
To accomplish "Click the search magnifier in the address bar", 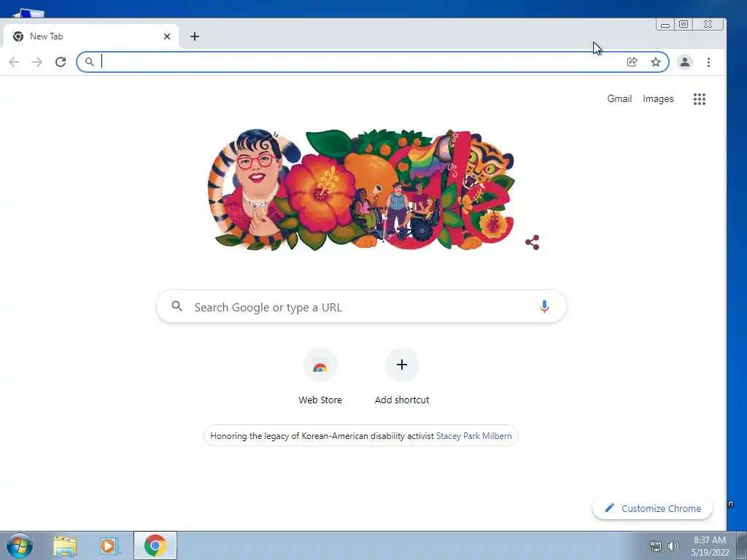I will (89, 62).
